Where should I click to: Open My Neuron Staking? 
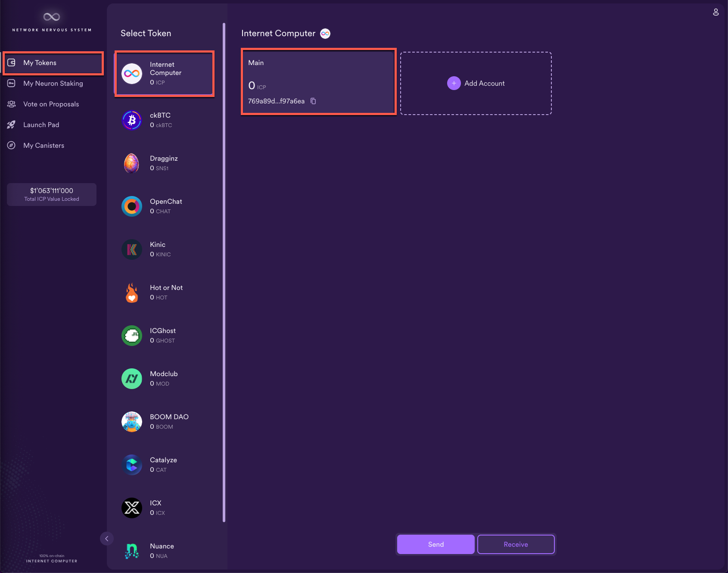53,83
